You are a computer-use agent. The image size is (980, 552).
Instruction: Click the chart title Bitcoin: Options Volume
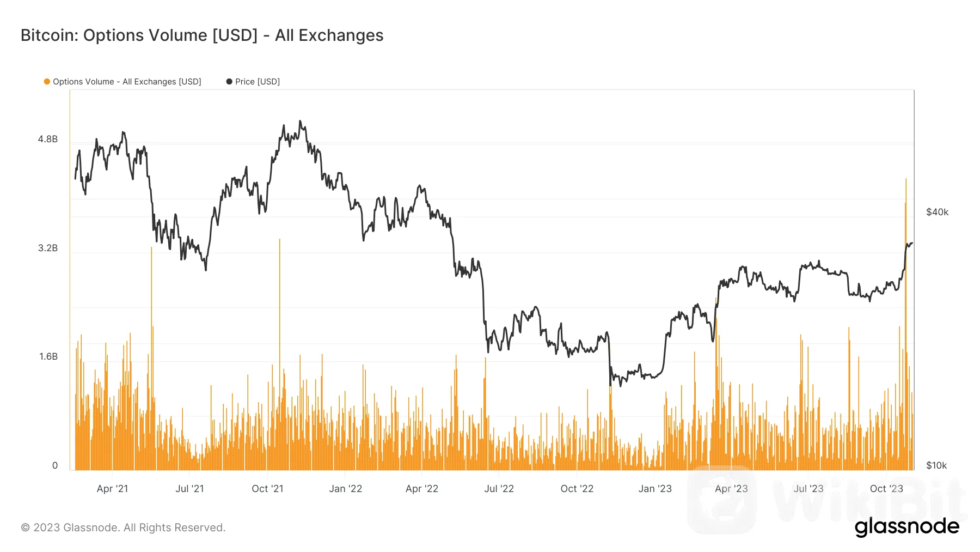point(202,35)
